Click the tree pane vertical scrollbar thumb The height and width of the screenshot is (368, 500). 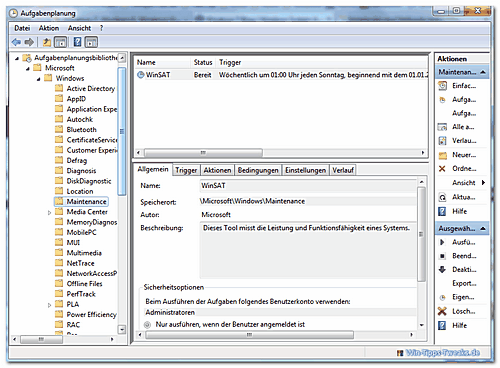point(122,131)
